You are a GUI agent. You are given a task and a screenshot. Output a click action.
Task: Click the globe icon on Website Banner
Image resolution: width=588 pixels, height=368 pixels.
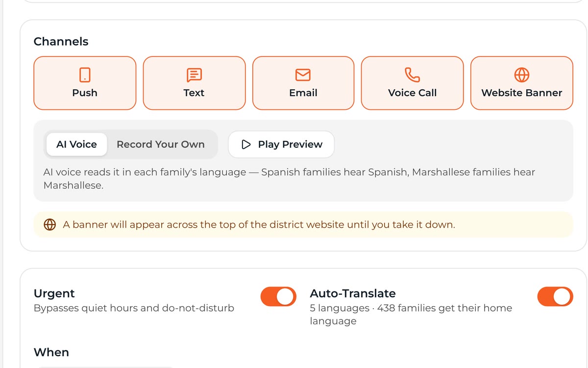(x=522, y=75)
